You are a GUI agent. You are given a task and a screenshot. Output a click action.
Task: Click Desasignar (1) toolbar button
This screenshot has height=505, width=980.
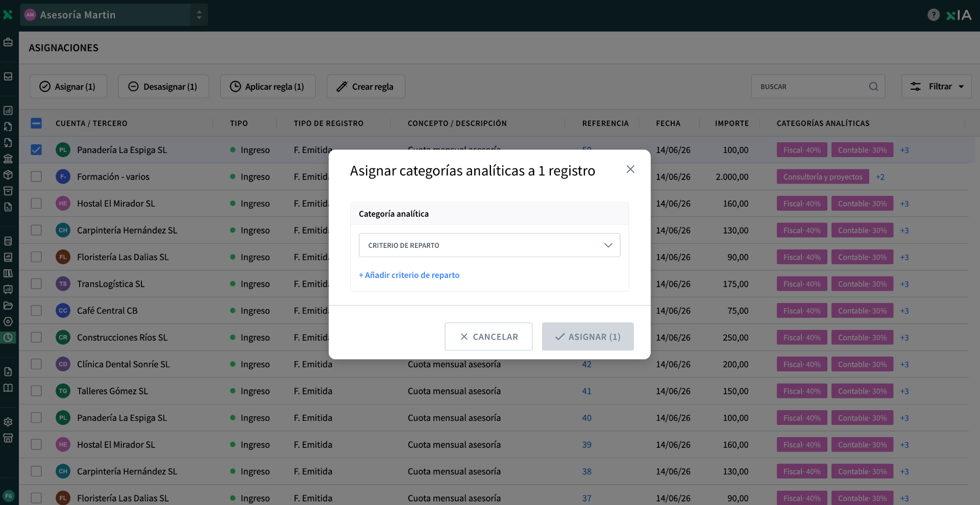(163, 87)
